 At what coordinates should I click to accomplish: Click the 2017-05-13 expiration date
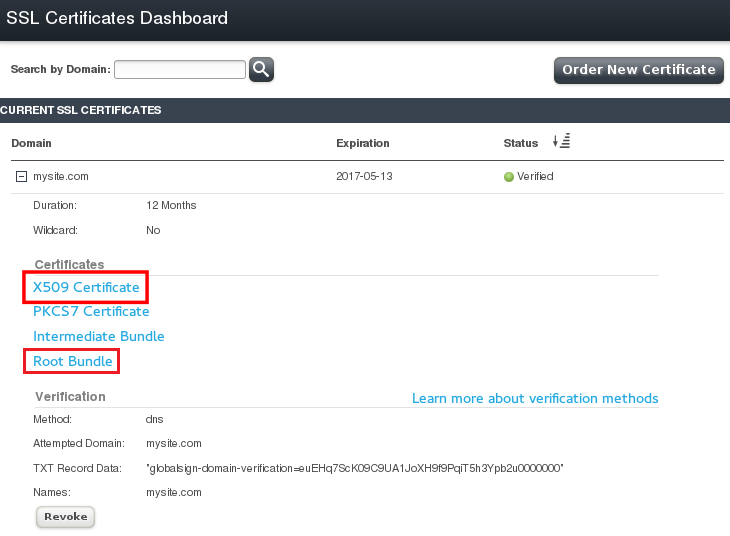(366, 176)
